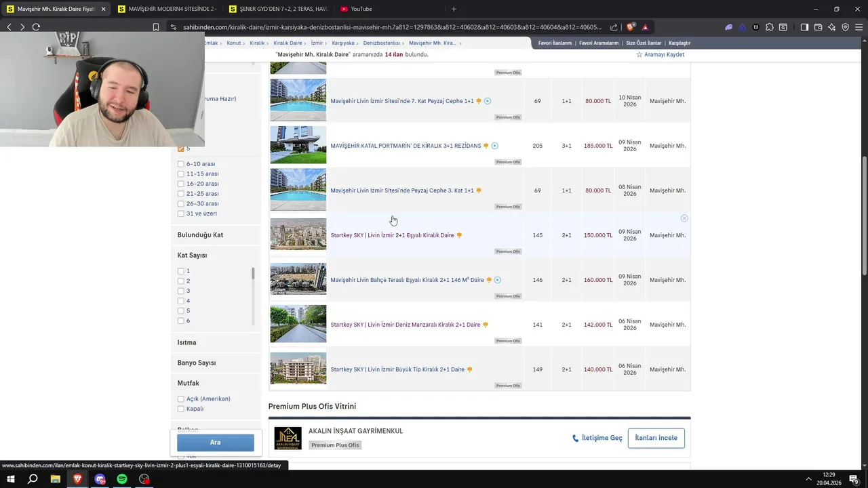Open Startkey SKY Eşyalı Kiralık Daire listing
Screen dimensions: 868x488
(392, 235)
